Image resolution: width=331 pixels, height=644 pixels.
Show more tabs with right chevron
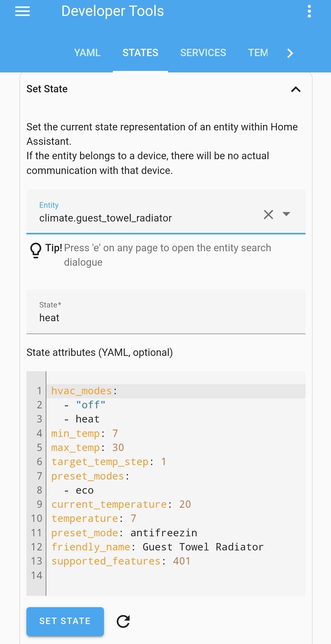(x=290, y=53)
